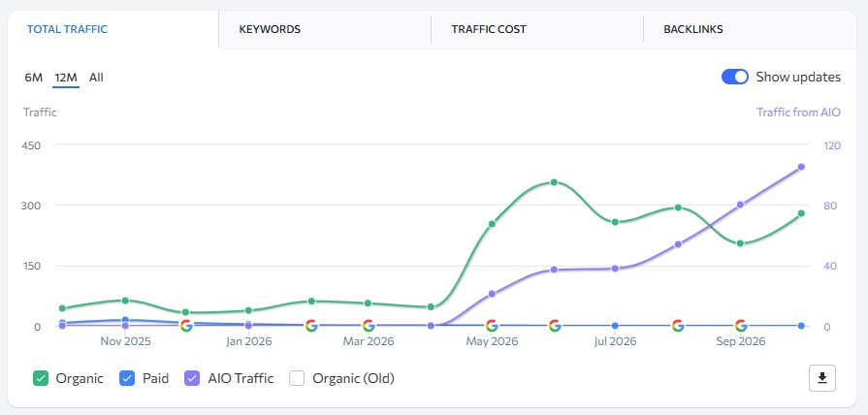Click the 'Jan 2026' axis label
This screenshot has height=415, width=868.
(x=248, y=341)
